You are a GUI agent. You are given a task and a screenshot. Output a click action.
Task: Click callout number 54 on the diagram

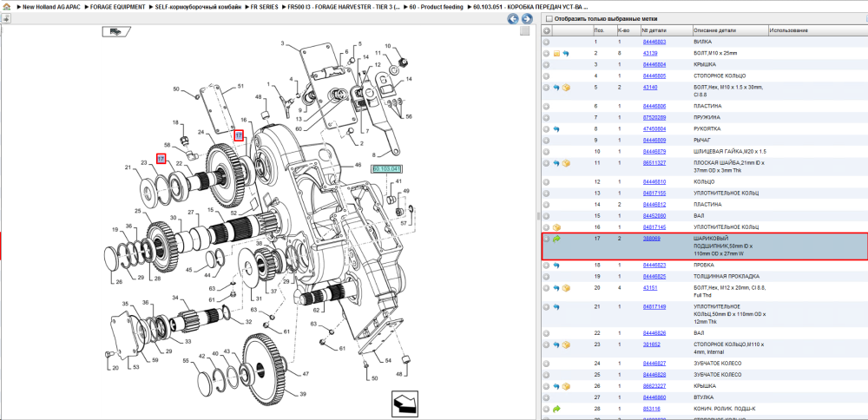click(x=388, y=359)
